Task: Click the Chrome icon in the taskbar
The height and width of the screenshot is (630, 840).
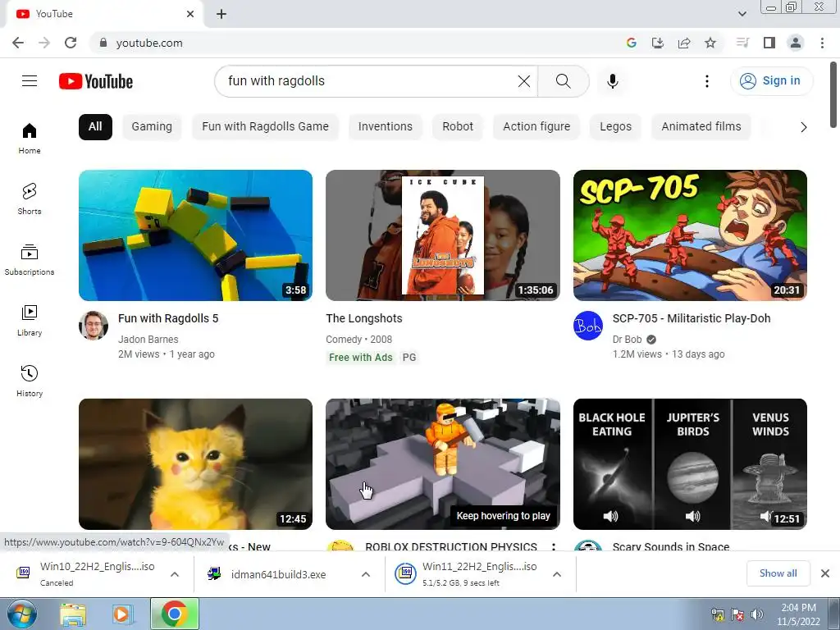Action: click(x=174, y=614)
